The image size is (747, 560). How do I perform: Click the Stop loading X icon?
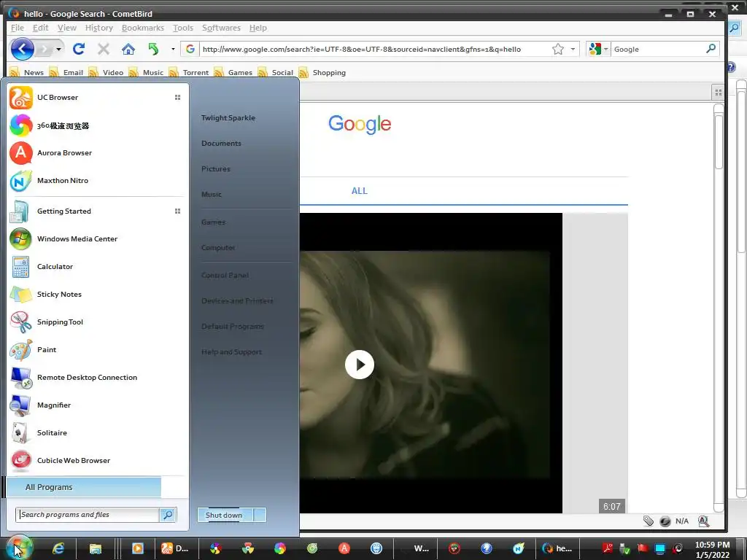(x=104, y=49)
